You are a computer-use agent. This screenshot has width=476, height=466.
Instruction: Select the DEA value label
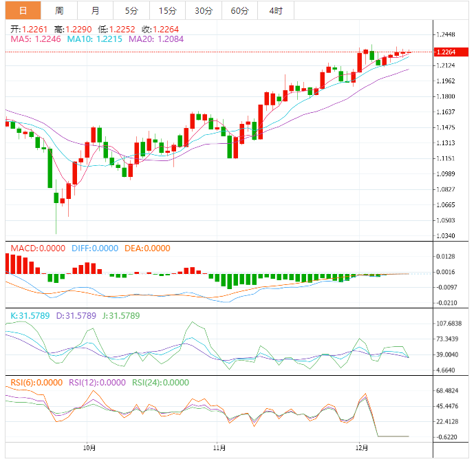pos(147,248)
